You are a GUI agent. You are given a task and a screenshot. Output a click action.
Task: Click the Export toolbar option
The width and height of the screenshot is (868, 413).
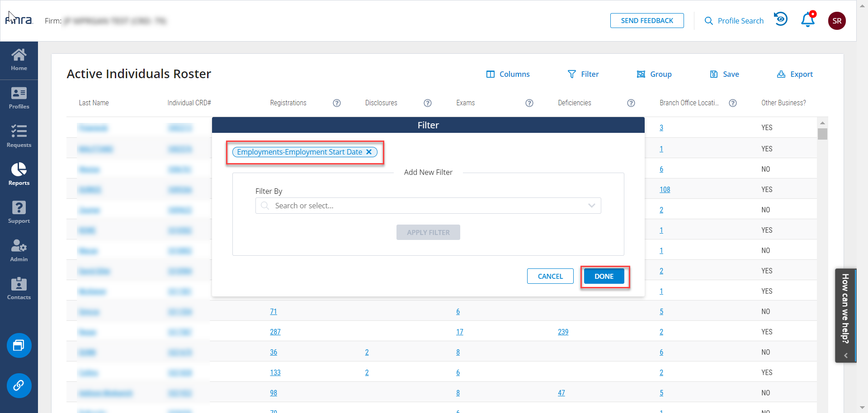[795, 74]
